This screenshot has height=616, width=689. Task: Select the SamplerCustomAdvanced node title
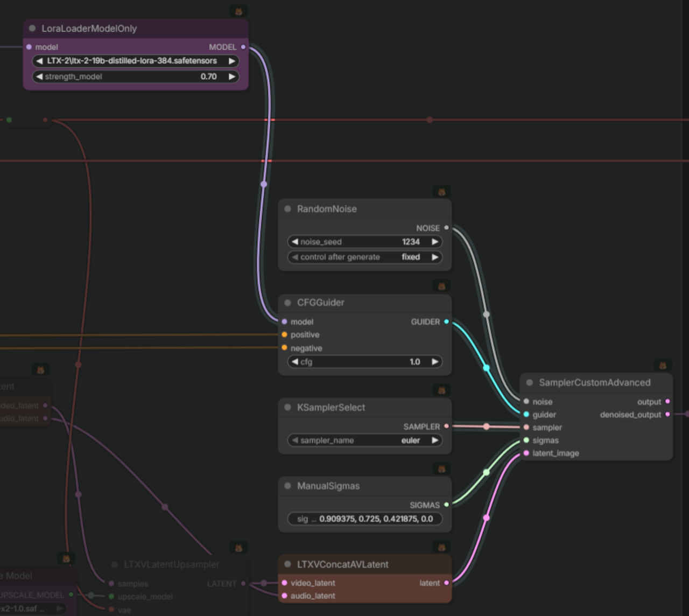point(594,382)
